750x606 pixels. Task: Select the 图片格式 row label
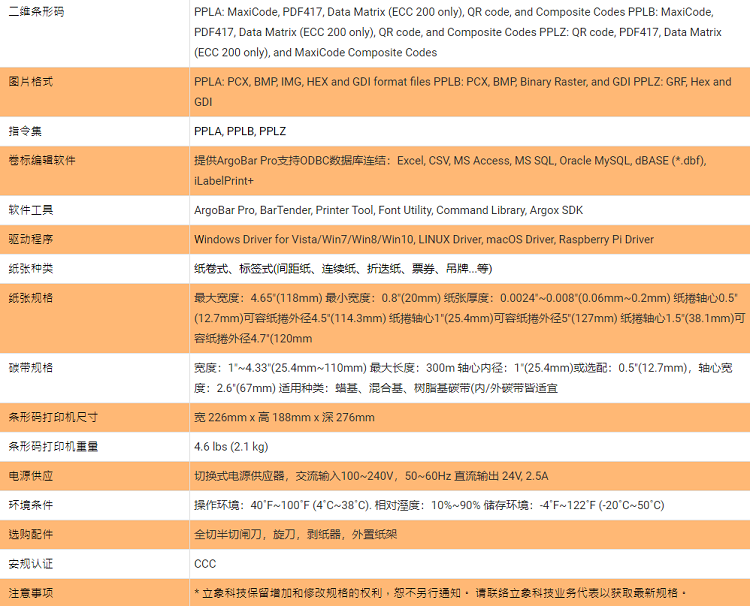pos(31,82)
